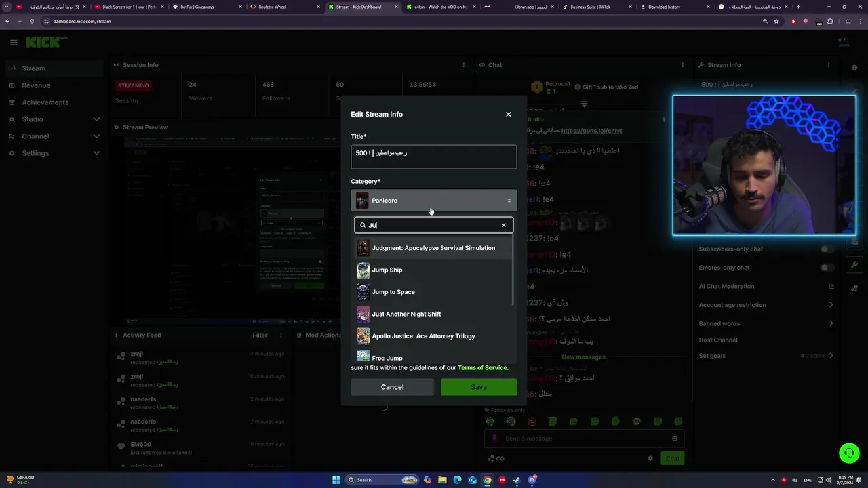Save the stream info changes
This screenshot has height=488, width=868.
[479, 387]
